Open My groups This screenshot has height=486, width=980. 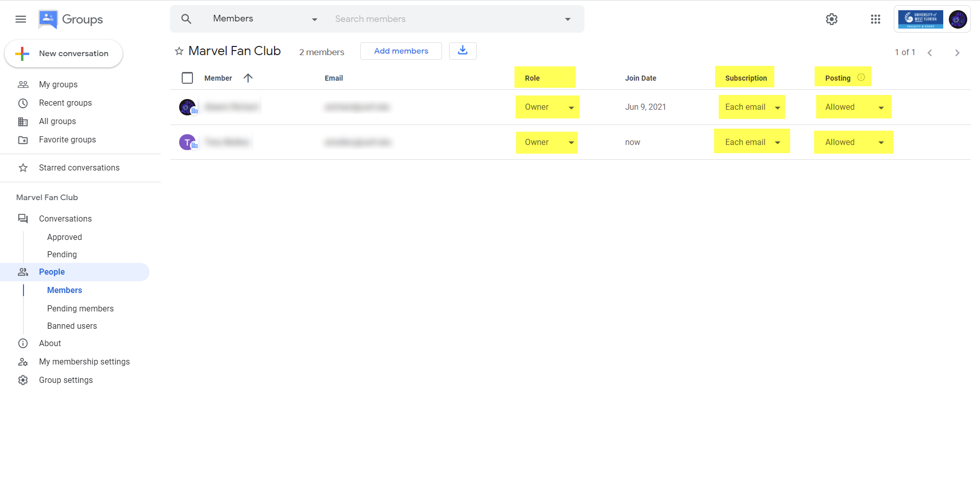(58, 85)
